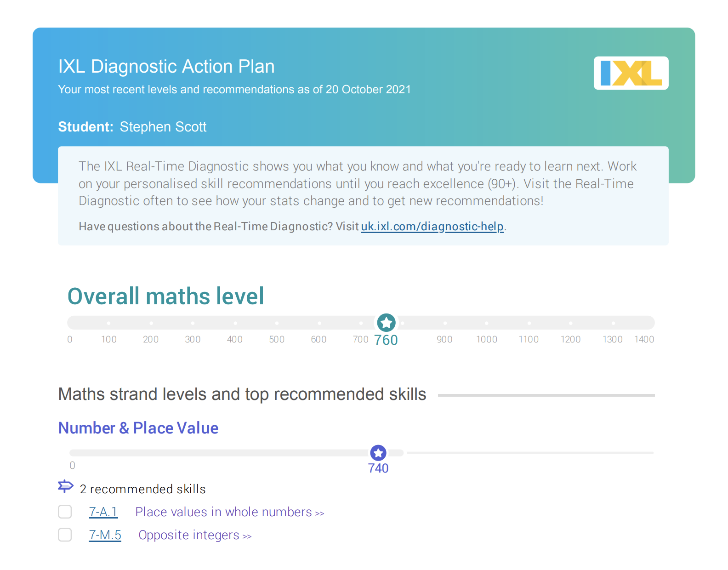The width and height of the screenshot is (728, 570).
Task: Select the star marker at strand level 740
Action: coord(378,453)
